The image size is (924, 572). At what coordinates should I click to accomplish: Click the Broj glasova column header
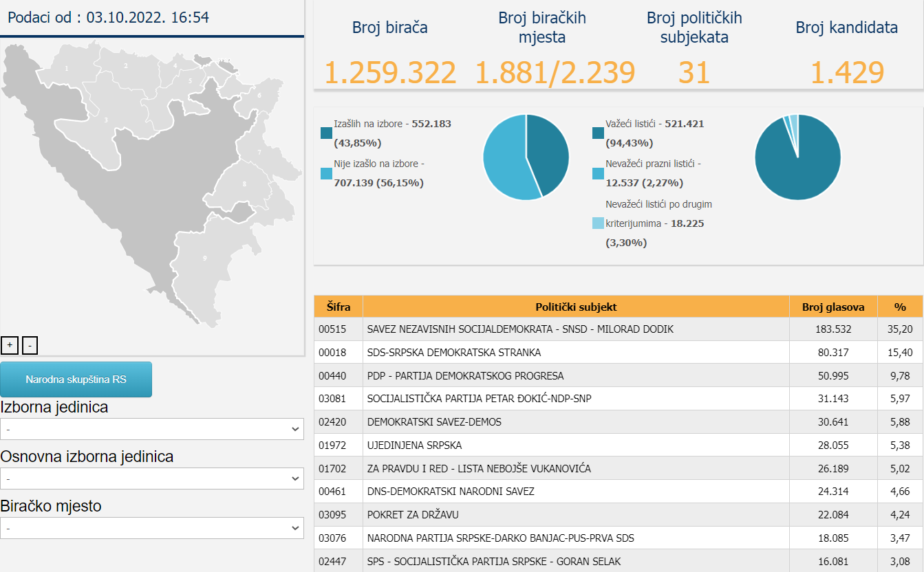pyautogui.click(x=833, y=307)
